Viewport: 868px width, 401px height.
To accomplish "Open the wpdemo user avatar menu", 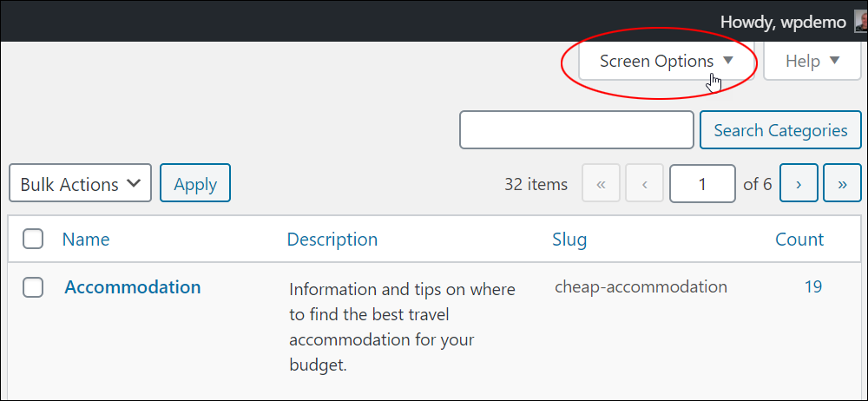I will [x=861, y=22].
